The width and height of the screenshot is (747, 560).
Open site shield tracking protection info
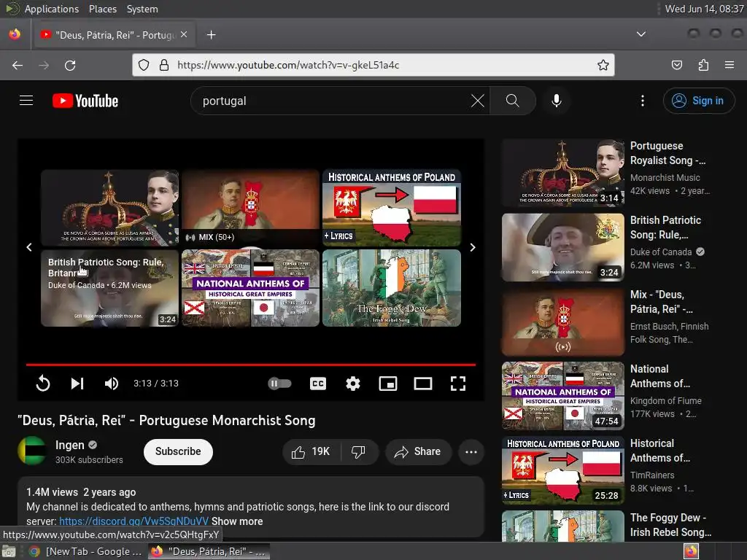144,65
